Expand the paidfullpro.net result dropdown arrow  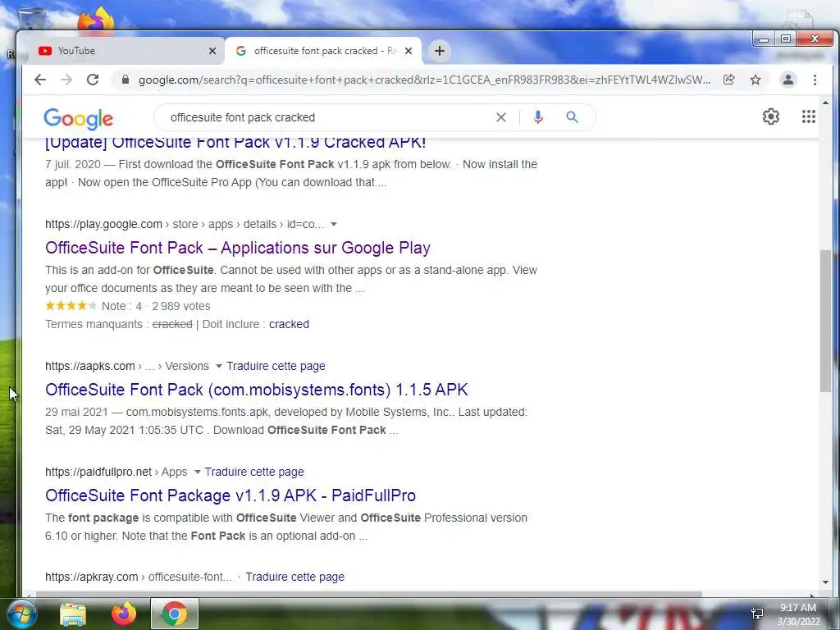(197, 472)
